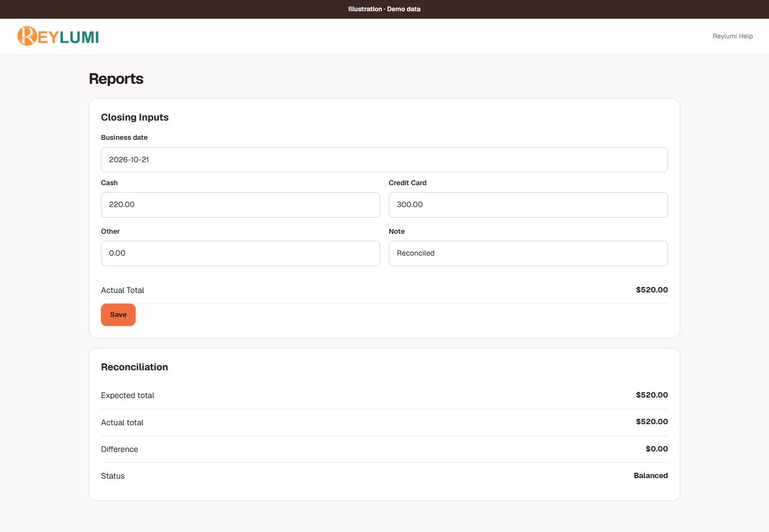Image resolution: width=769 pixels, height=532 pixels.
Task: Open the Reylumi Help link
Action: coord(733,36)
